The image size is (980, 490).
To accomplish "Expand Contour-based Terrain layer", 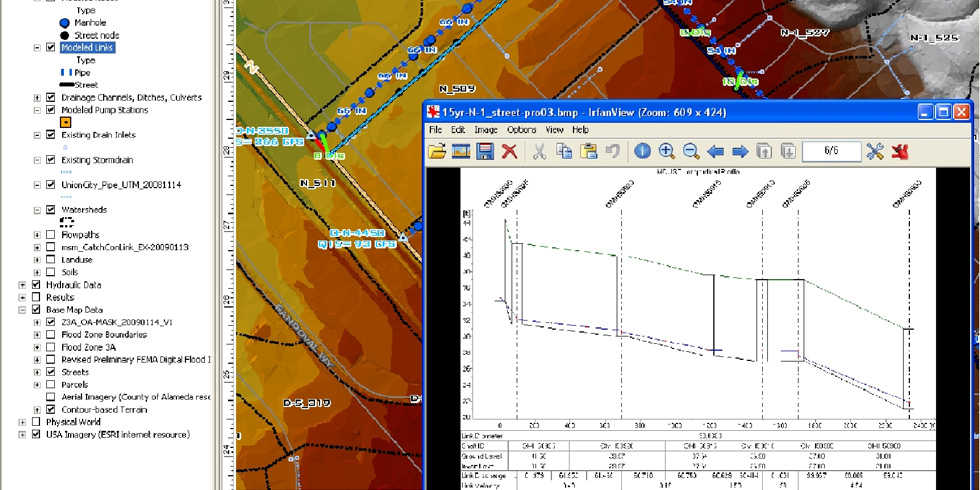I will (x=37, y=409).
